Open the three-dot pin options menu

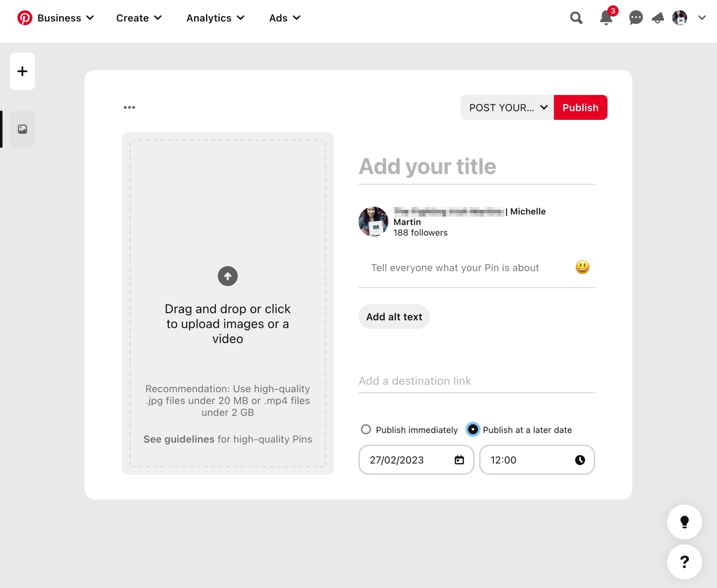[x=129, y=107]
